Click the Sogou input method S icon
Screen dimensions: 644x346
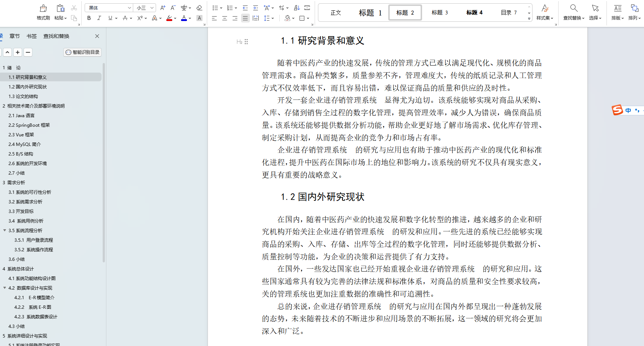tap(617, 110)
